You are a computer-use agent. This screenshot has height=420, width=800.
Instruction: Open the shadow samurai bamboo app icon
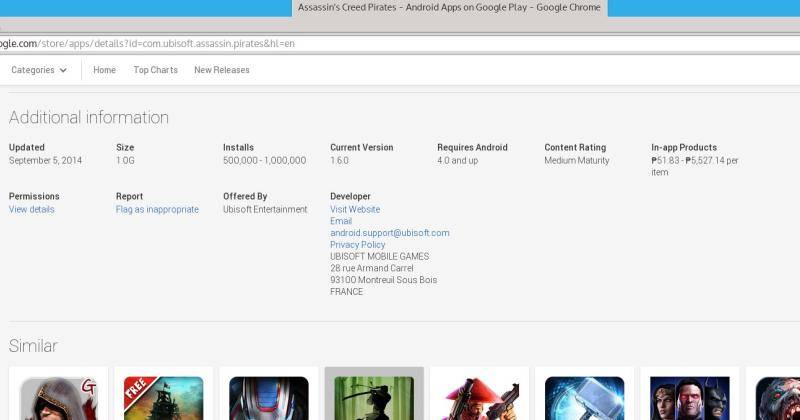(x=374, y=398)
